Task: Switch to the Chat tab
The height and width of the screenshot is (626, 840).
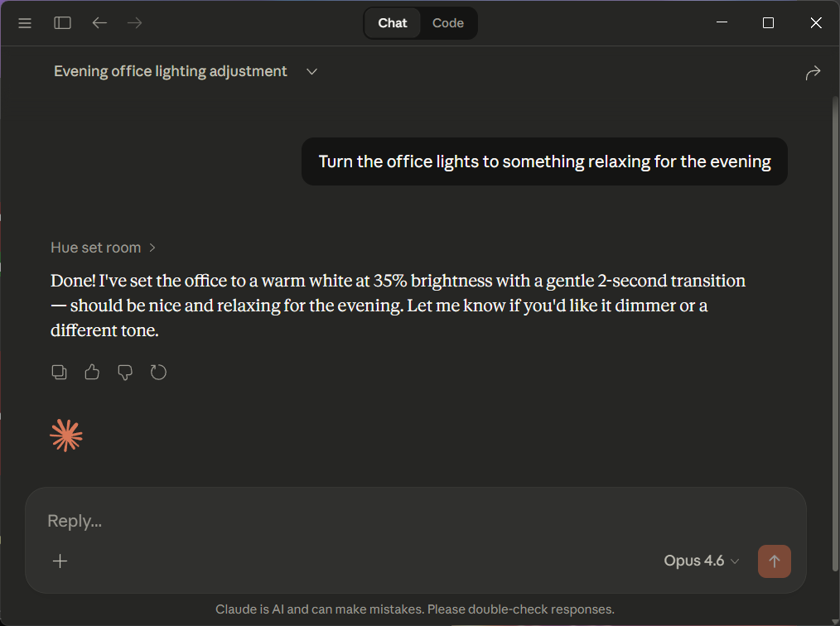Action: point(393,23)
